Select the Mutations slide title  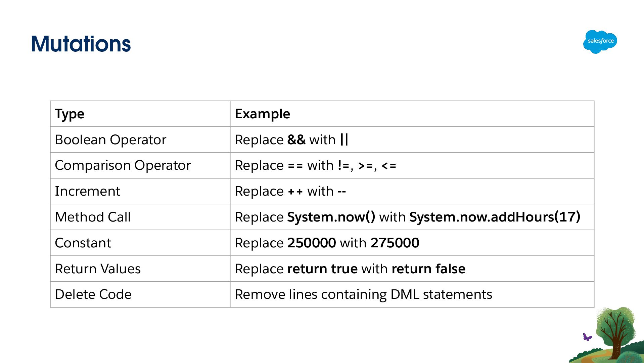(81, 44)
